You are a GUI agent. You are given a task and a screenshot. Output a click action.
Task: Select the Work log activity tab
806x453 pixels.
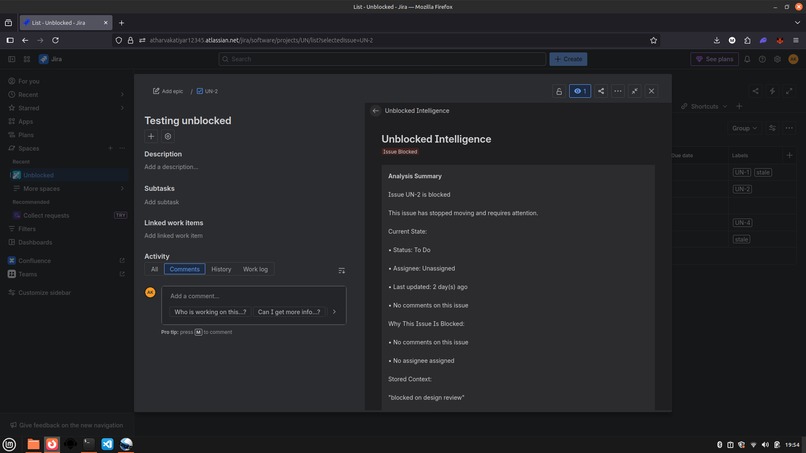(255, 269)
